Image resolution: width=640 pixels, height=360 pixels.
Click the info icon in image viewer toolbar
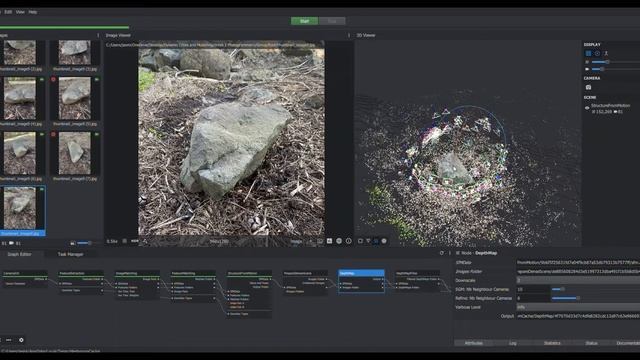pos(349,241)
